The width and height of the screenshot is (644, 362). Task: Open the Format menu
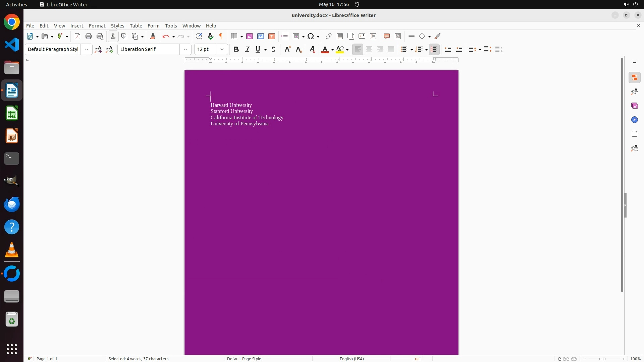point(97,26)
